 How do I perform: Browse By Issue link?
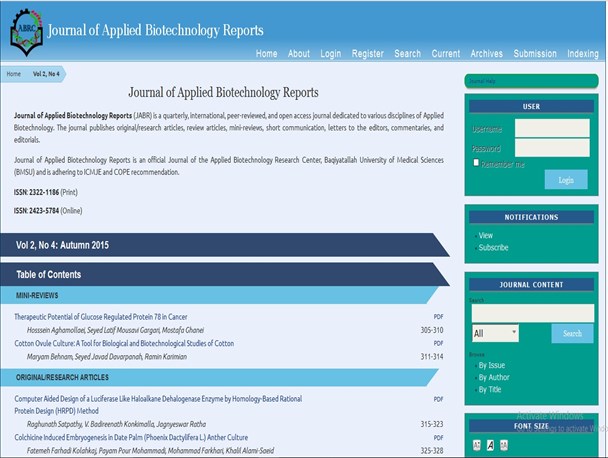pyautogui.click(x=492, y=365)
